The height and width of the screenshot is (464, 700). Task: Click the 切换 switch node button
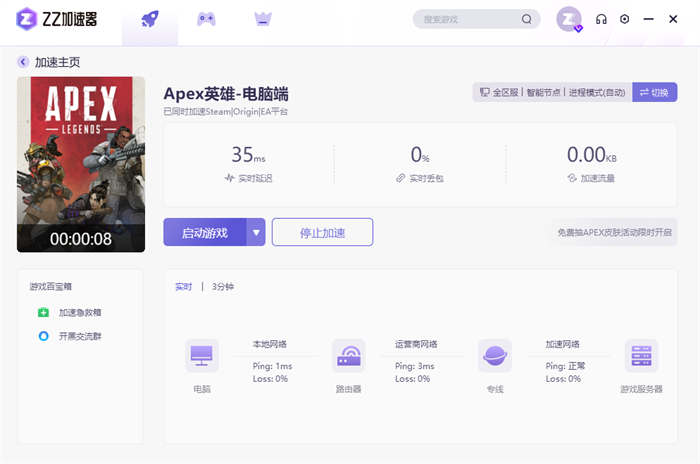(654, 92)
